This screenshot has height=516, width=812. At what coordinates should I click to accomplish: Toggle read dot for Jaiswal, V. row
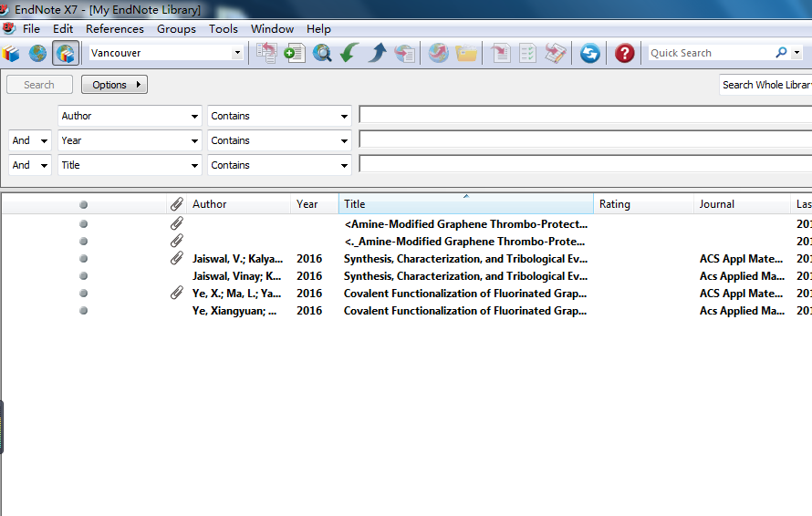click(83, 258)
